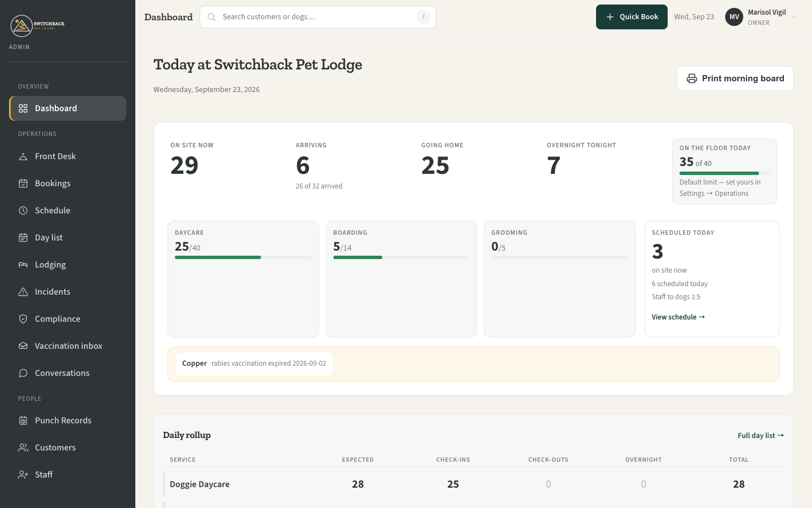The height and width of the screenshot is (508, 812).
Task: Click the Punch Records timer icon
Action: pyautogui.click(x=23, y=421)
